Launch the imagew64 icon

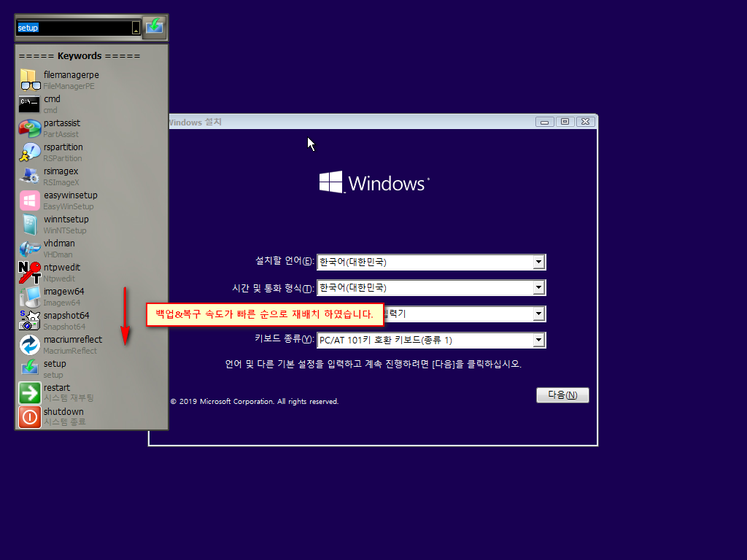point(29,297)
